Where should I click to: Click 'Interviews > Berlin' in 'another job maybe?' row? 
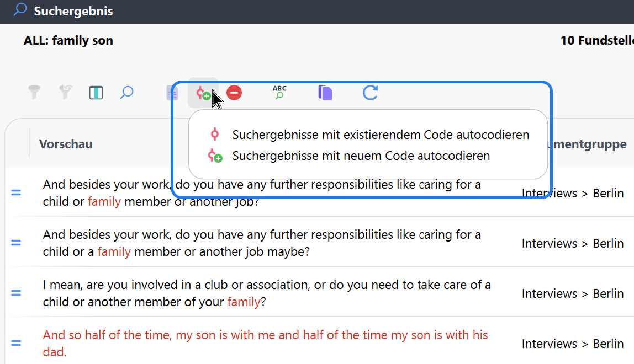click(x=573, y=243)
